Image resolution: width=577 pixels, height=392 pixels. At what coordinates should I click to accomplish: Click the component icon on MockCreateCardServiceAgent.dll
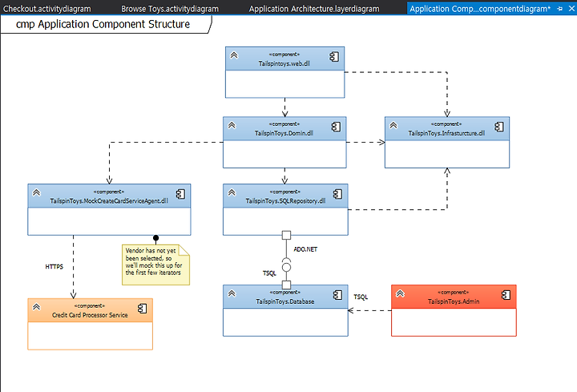180,194
